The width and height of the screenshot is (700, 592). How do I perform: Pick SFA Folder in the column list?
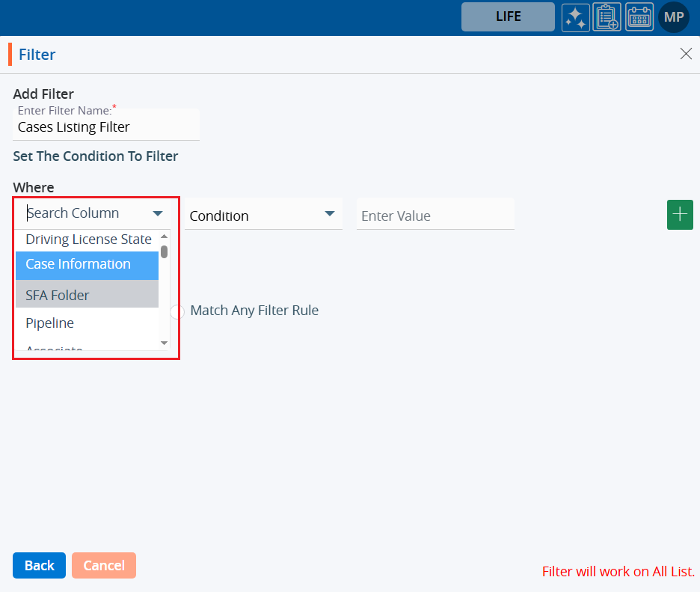click(87, 295)
